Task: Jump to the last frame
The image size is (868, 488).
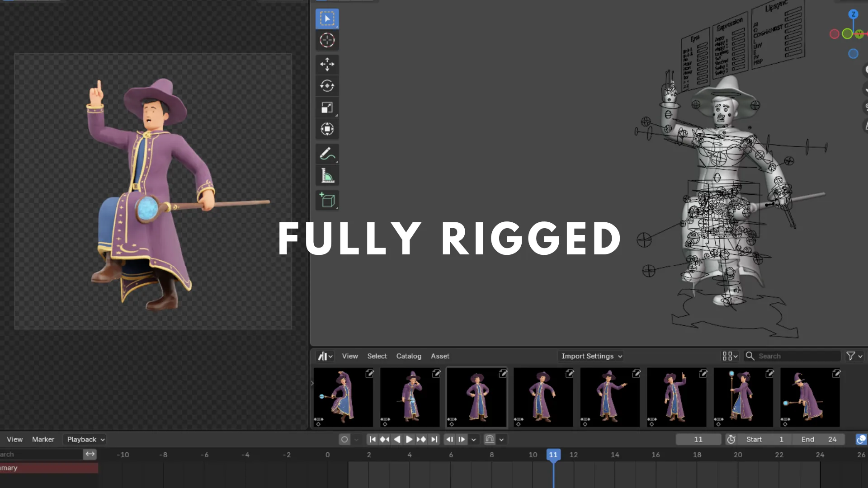Action: click(434, 439)
